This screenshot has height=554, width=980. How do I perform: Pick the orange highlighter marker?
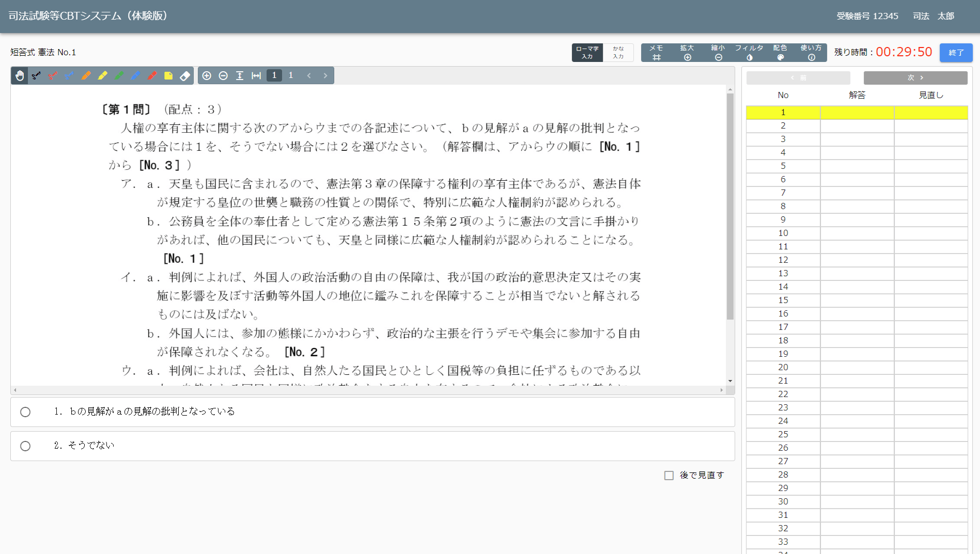coord(86,76)
